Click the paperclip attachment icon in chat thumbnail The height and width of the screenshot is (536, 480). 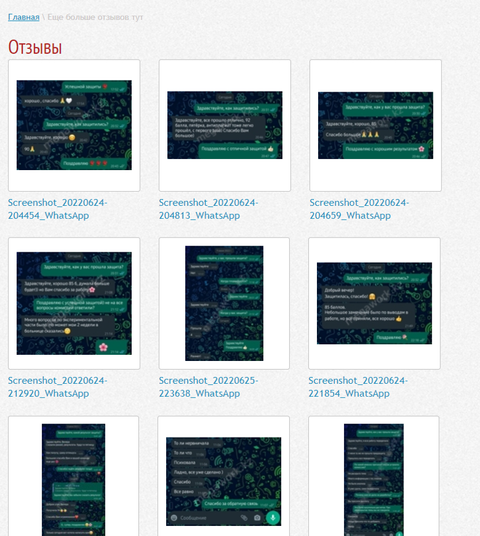[x=244, y=518]
